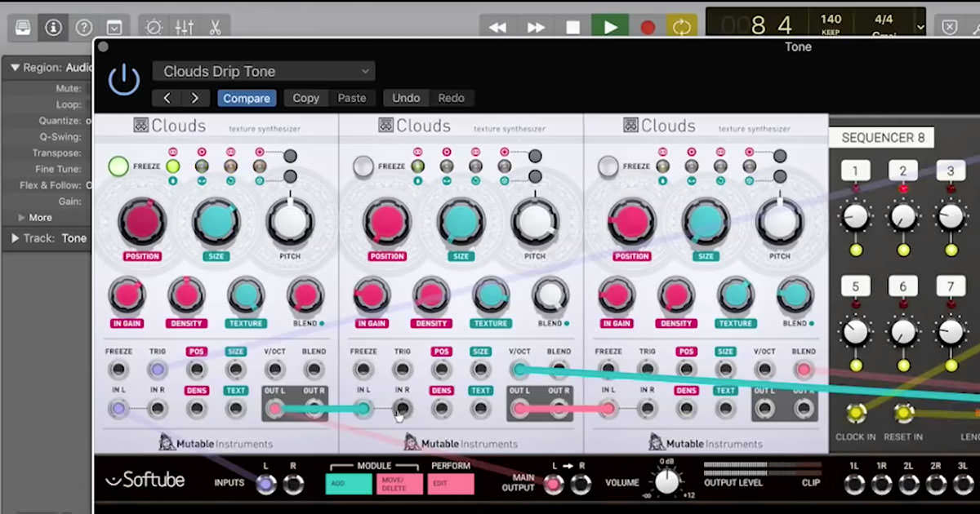Click the V/OCT jack on middle Clouds module
The height and width of the screenshot is (514, 980).
pos(519,370)
